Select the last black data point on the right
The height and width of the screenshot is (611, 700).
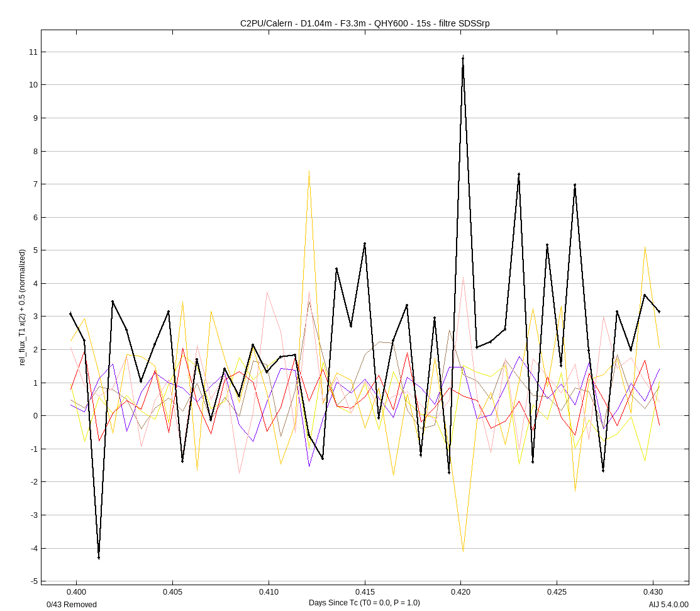tap(659, 312)
